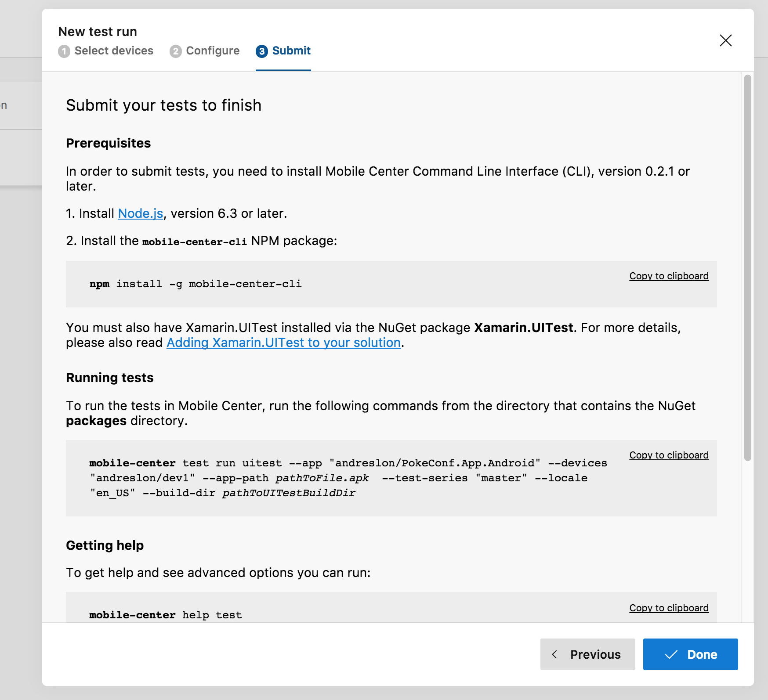The width and height of the screenshot is (768, 700).
Task: Copy the test run command to clipboard
Action: pos(669,455)
